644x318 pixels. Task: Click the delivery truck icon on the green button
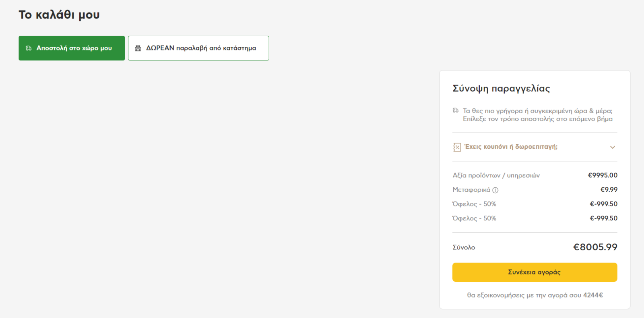[x=29, y=48]
